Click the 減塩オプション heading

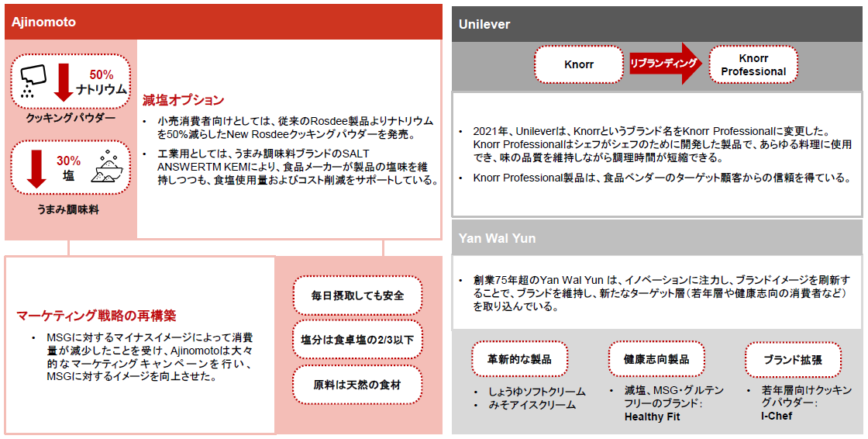[x=183, y=100]
